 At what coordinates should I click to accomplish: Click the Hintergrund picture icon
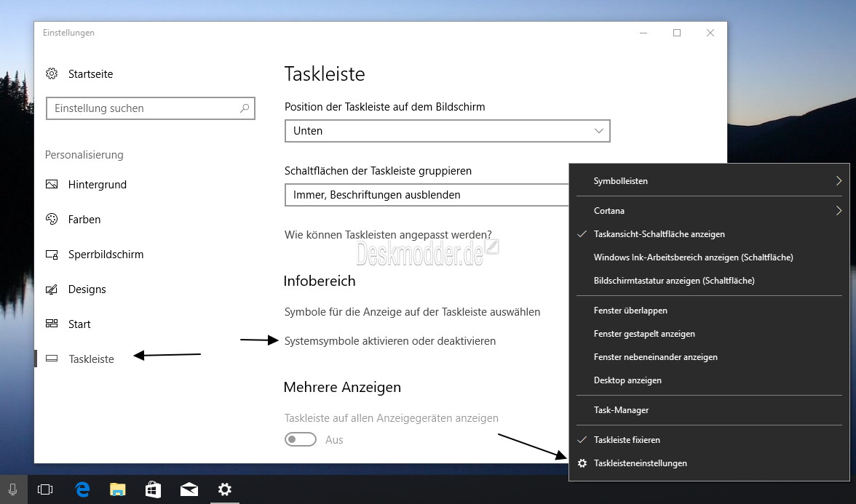(x=52, y=185)
